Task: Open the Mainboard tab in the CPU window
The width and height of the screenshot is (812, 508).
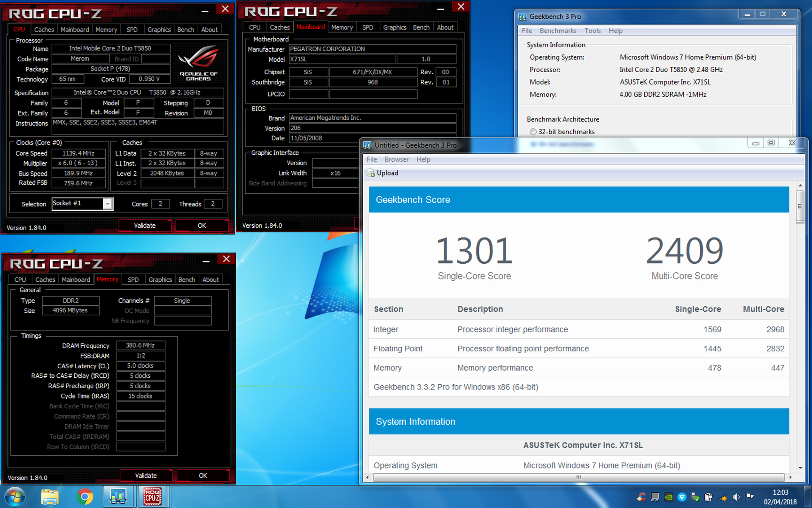Action: 75,30
